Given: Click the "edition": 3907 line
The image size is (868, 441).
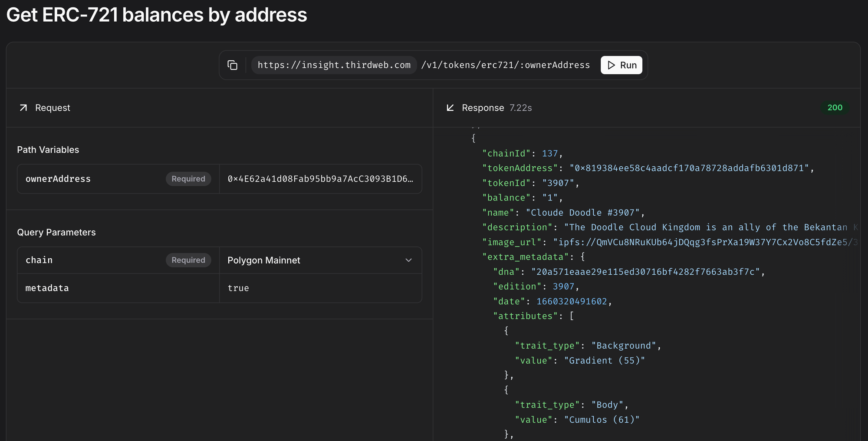Looking at the screenshot, I should 536,286.
